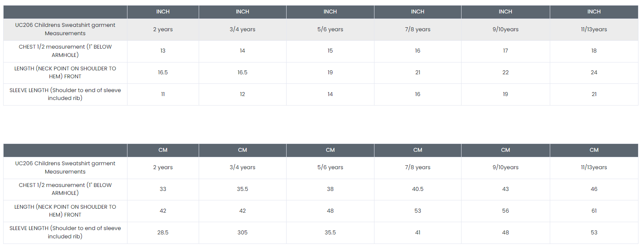Viewport: 644px width, 251px height.
Task: Click the 18 chest value for 11/13years
Action: (x=594, y=51)
